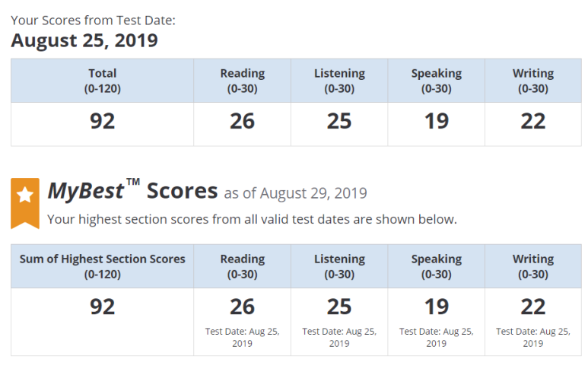Viewport: 588px width, 391px height.
Task: Click the Total (0-120) column header
Action: pyautogui.click(x=103, y=81)
